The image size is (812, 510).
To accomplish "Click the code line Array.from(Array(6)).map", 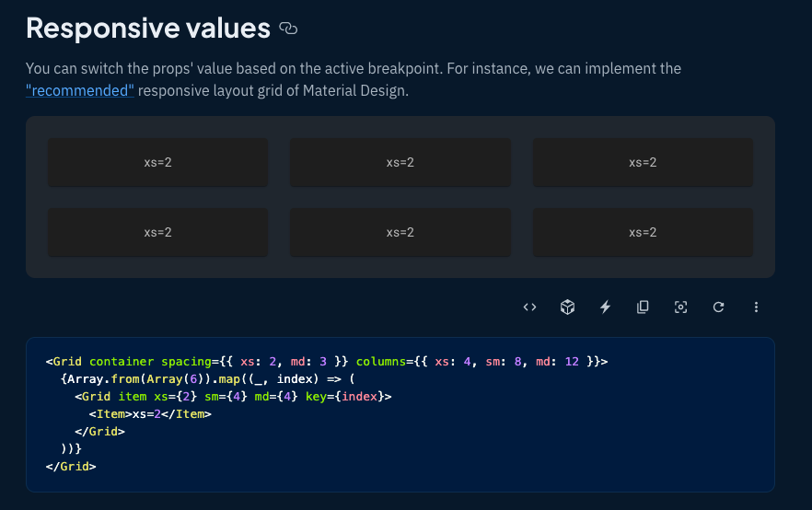I will coord(208,379).
